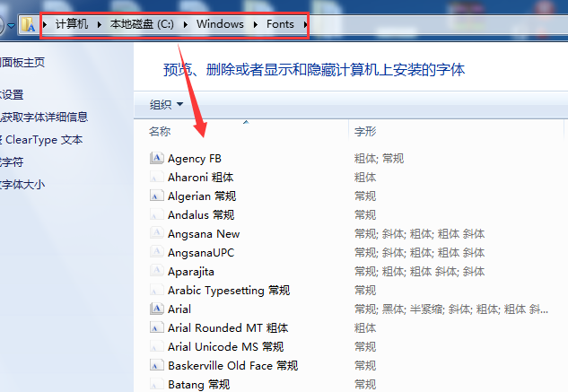Image resolution: width=568 pixels, height=392 pixels.
Task: Click Angsana New style list cell
Action: coord(419,234)
